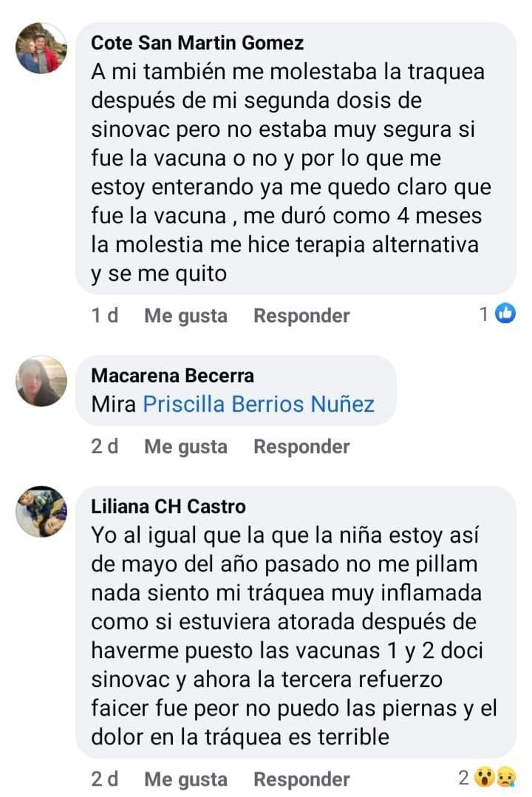Like Cote San Martin Gomez's comment

(x=185, y=316)
